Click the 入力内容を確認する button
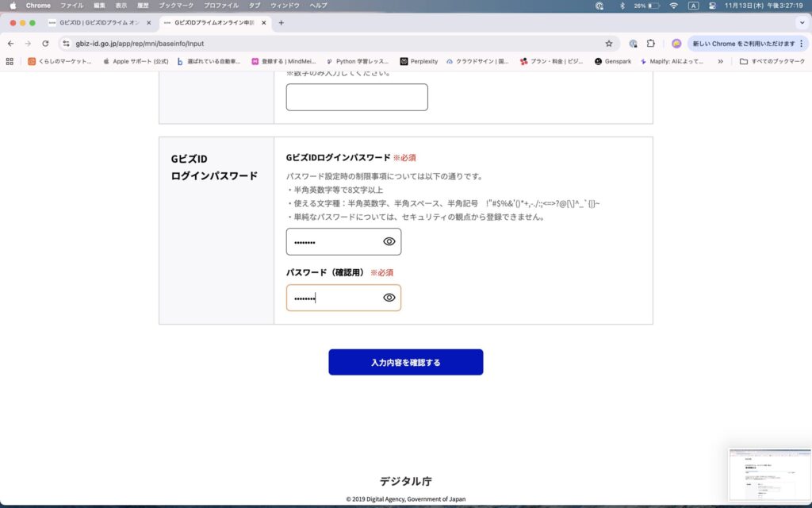Screen dimensions: 812x508 tap(405, 362)
